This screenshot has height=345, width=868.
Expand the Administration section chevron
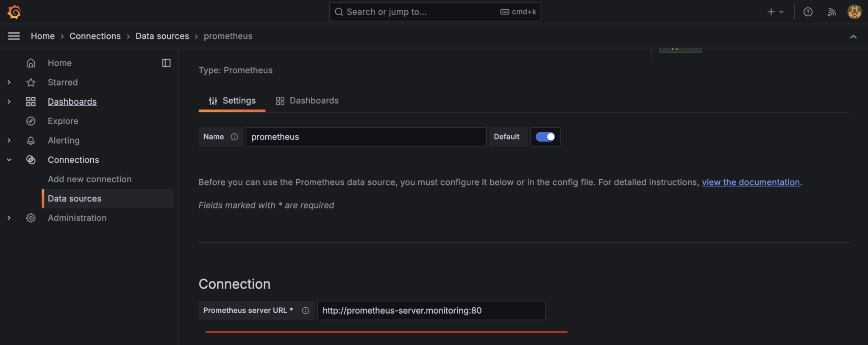[9, 218]
